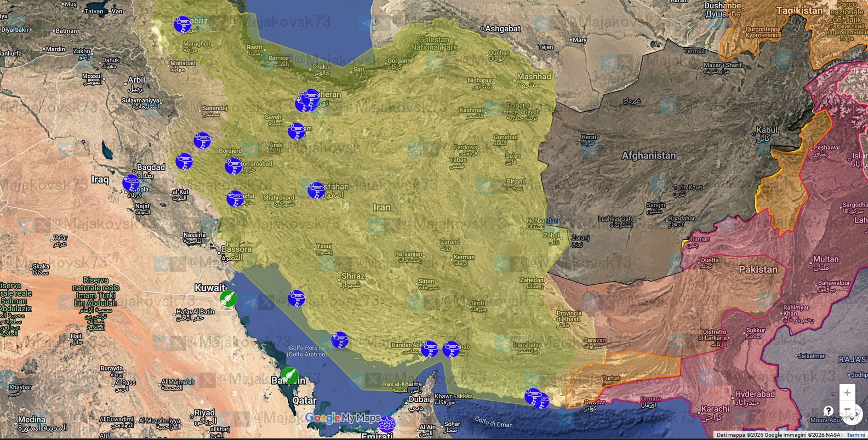The height and width of the screenshot is (440, 868).
Task: Click the Afghanistan country label
Action: [649, 156]
